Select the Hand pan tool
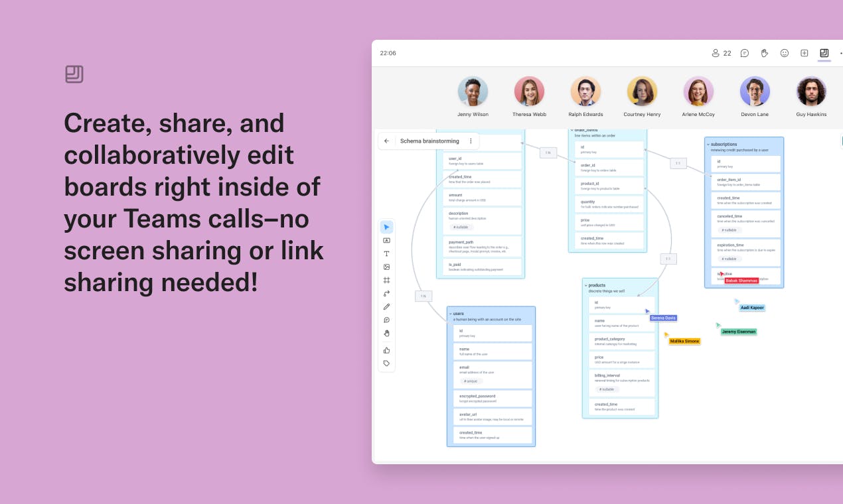 (x=386, y=334)
